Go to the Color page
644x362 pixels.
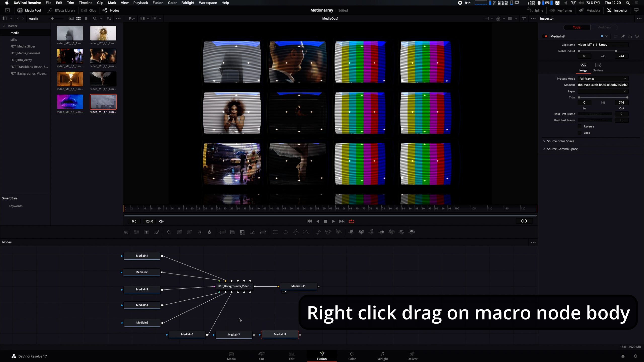(x=352, y=356)
